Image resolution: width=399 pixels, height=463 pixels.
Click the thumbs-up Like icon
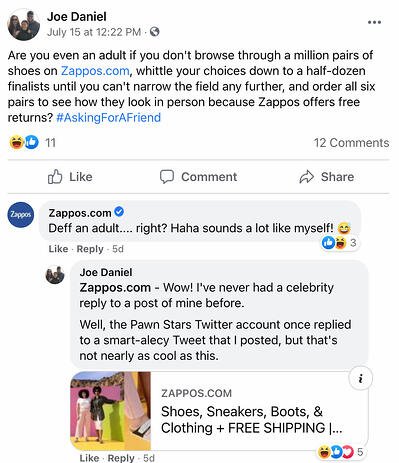55,177
